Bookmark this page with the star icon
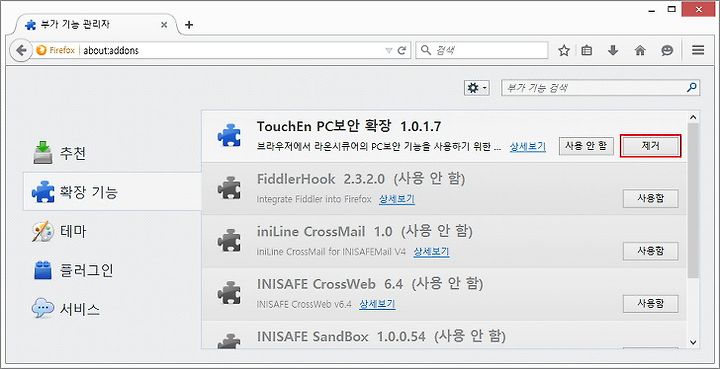The height and width of the screenshot is (369, 720). click(564, 50)
